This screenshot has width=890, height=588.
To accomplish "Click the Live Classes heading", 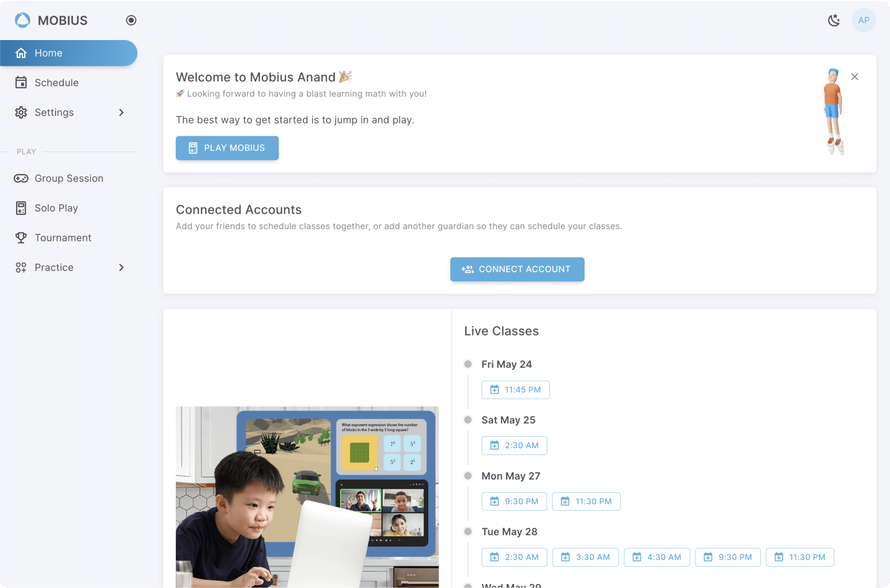I will [502, 331].
